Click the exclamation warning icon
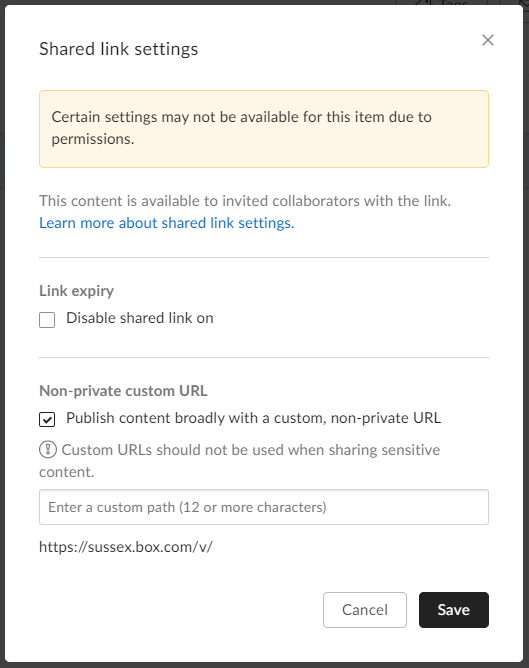The height and width of the screenshot is (668, 529). [x=48, y=449]
